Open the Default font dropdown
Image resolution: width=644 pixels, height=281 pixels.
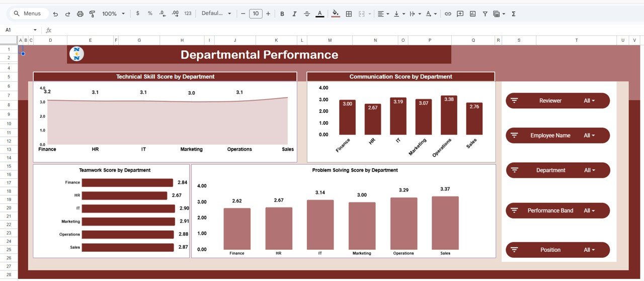216,14
